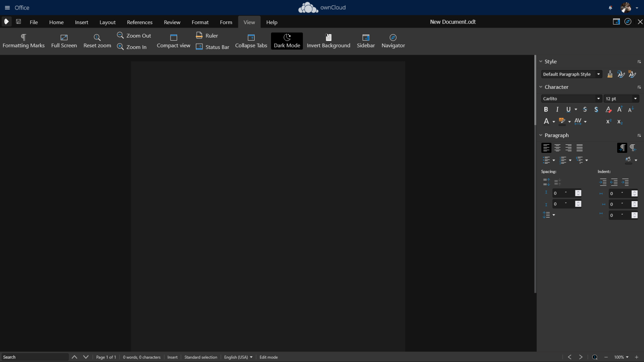Toggle the Sidebar button in ribbon
Screen dimensions: 644x362
point(366,41)
